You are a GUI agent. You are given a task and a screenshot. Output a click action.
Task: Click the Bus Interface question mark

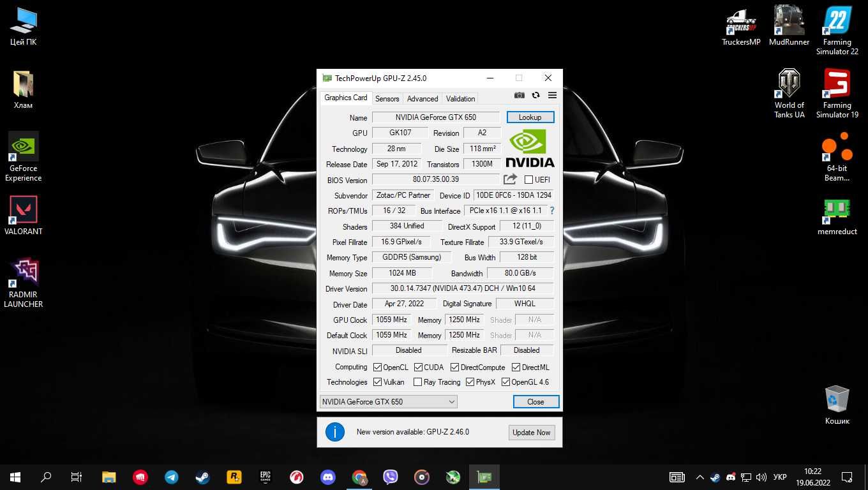pyautogui.click(x=552, y=211)
